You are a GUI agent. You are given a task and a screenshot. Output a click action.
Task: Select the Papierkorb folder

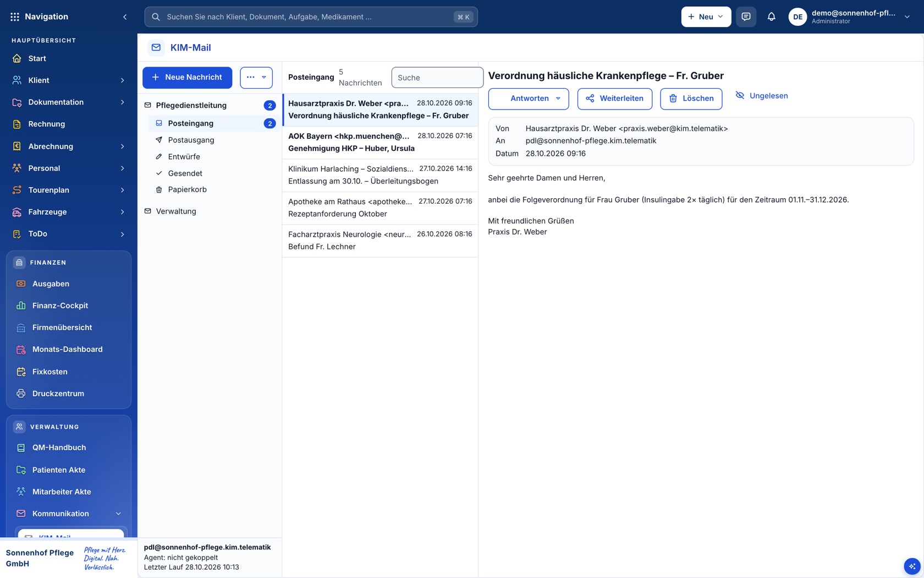(213, 190)
